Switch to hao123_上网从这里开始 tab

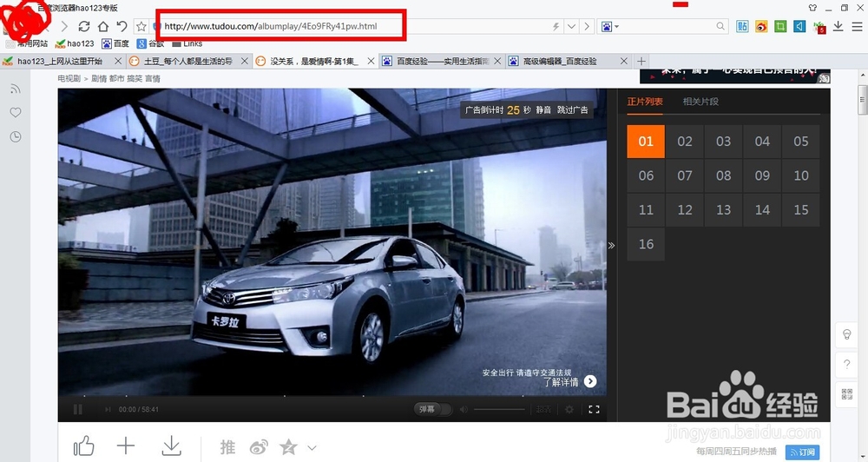click(60, 61)
